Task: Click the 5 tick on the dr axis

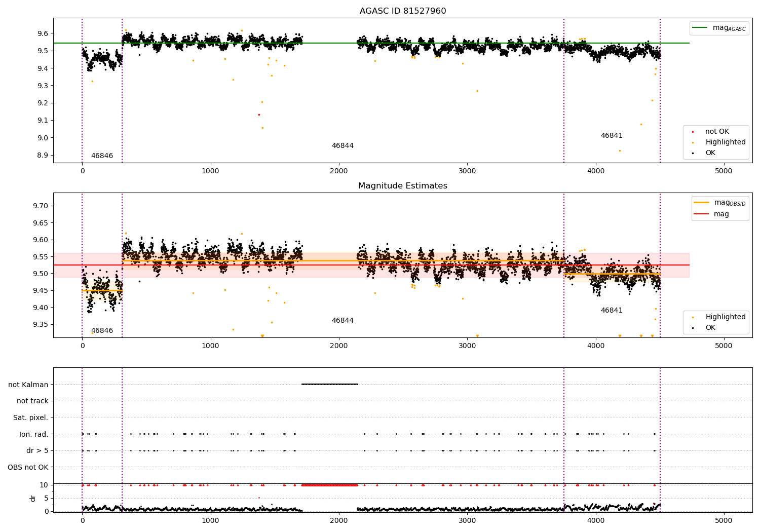Action: (47, 499)
